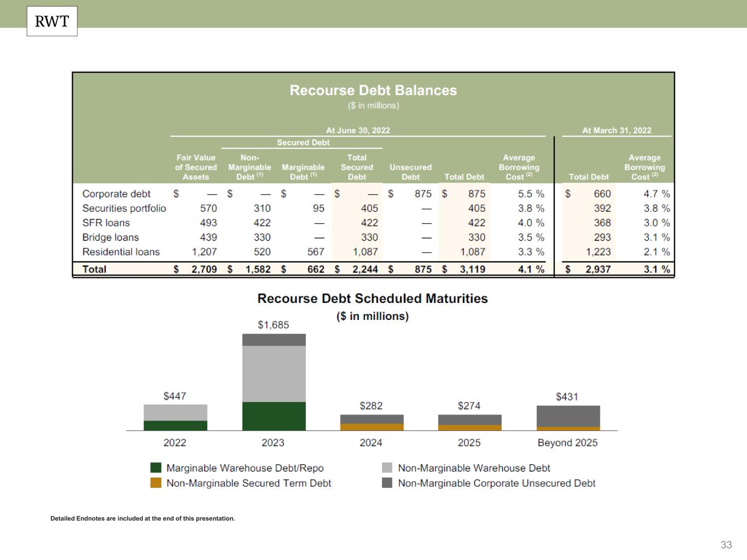The image size is (747, 560).
Task: Click the Detailed Endnotes footnote text
Action: pyautogui.click(x=142, y=518)
